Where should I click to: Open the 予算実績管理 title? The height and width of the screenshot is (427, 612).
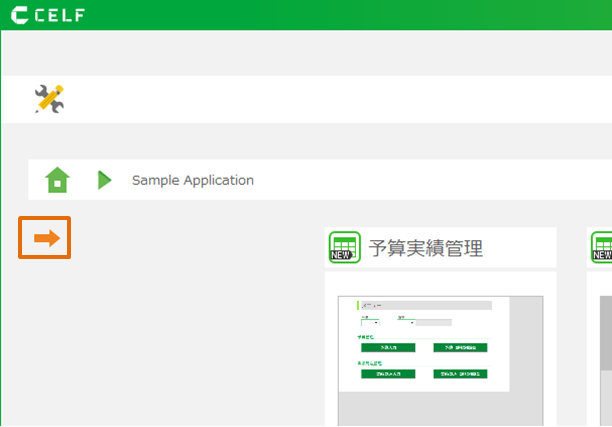(x=425, y=248)
